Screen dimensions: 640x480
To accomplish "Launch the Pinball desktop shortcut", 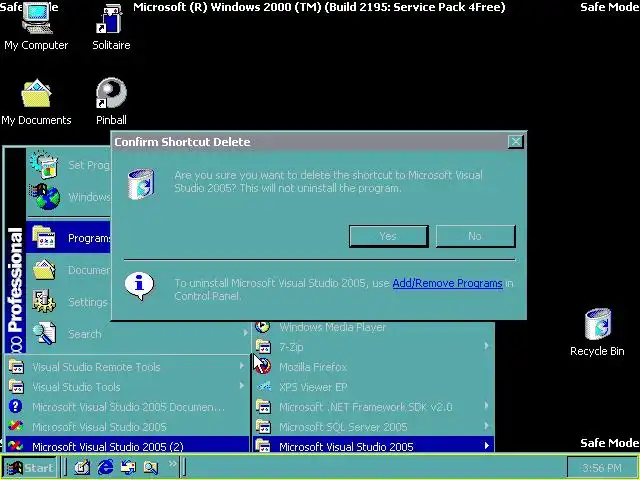I will (111, 102).
